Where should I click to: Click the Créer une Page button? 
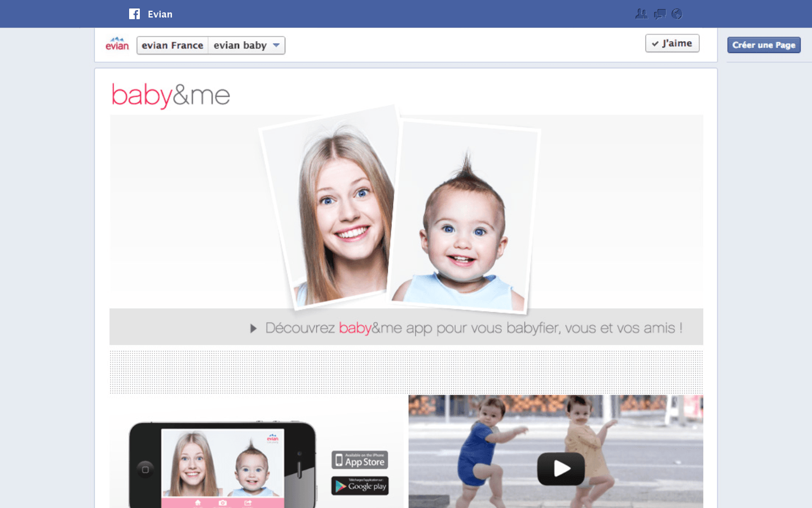point(764,45)
